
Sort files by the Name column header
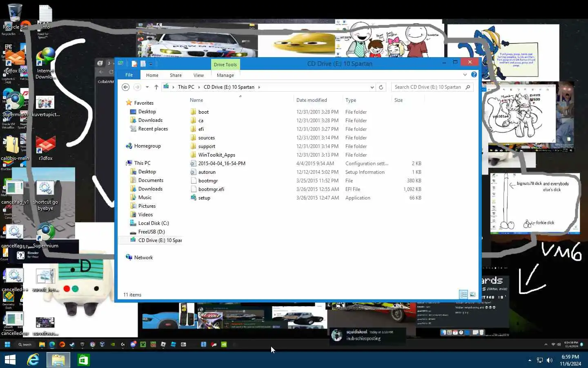(241, 100)
